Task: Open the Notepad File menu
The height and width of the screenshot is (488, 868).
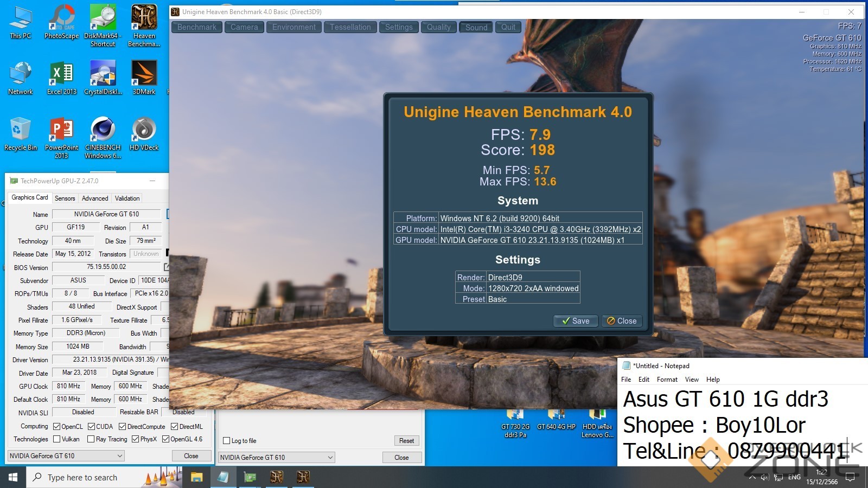Action: tap(626, 380)
